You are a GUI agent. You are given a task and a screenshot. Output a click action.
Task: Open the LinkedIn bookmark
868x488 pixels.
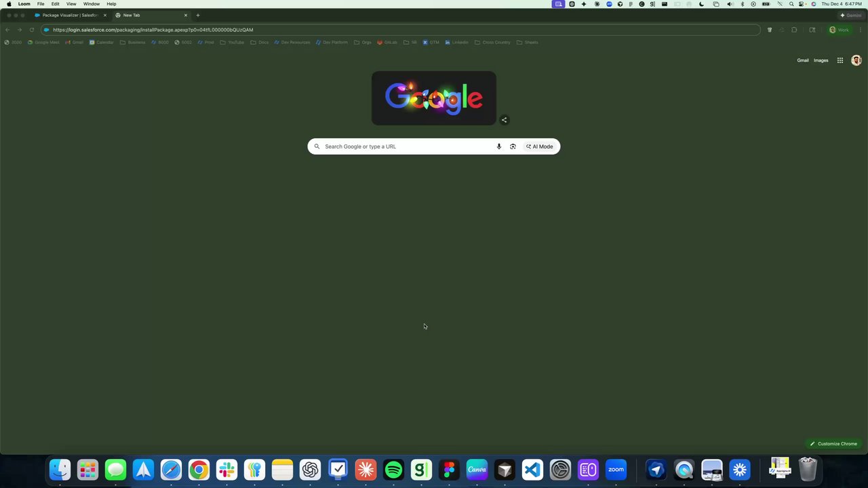(456, 42)
